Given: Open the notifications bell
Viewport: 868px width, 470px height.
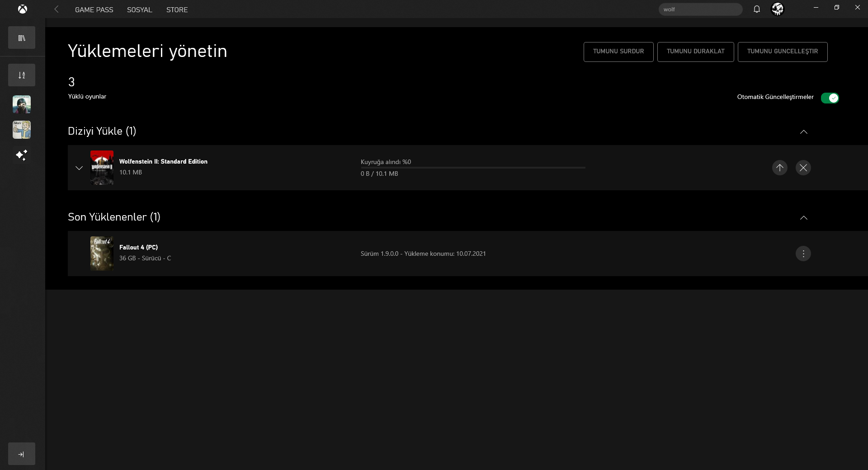Looking at the screenshot, I should coord(757,9).
